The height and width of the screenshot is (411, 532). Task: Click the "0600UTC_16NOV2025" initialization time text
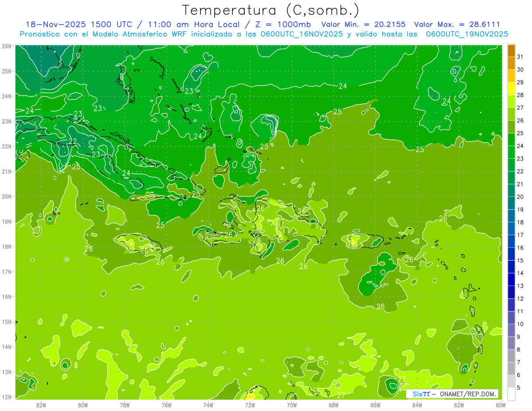[x=302, y=34]
